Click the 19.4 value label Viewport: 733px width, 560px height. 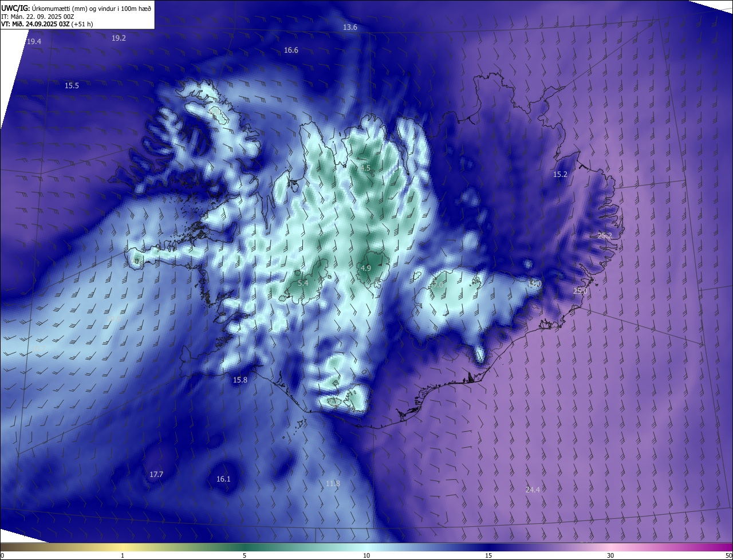point(34,42)
